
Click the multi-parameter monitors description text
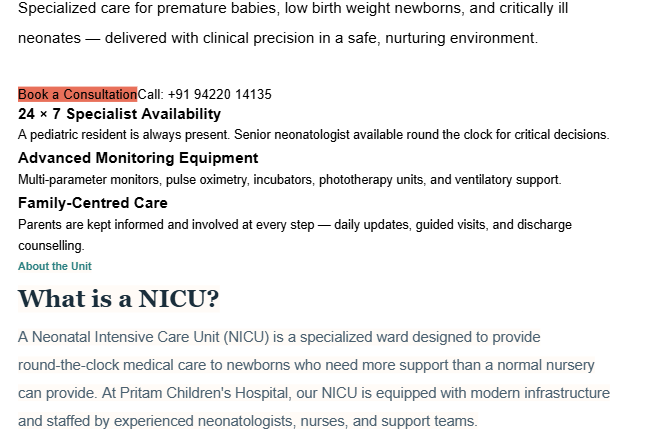290,180
